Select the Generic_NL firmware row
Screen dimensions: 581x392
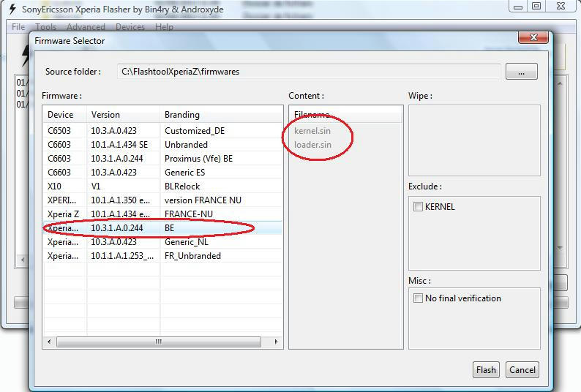(x=163, y=242)
